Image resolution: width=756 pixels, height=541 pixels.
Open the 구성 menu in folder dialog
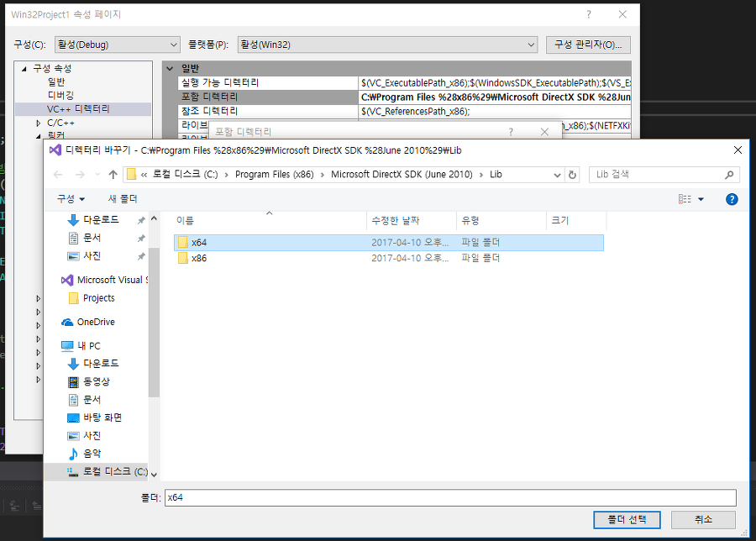point(71,198)
